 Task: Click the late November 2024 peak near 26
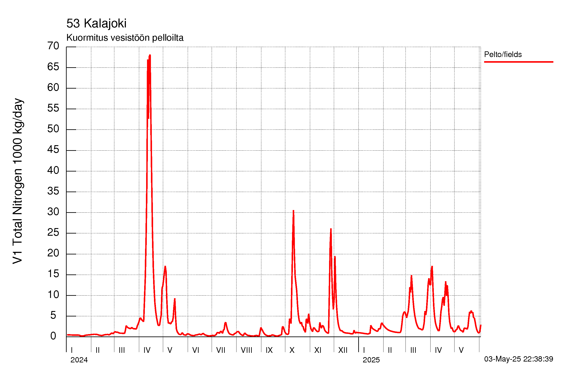pyautogui.click(x=331, y=229)
